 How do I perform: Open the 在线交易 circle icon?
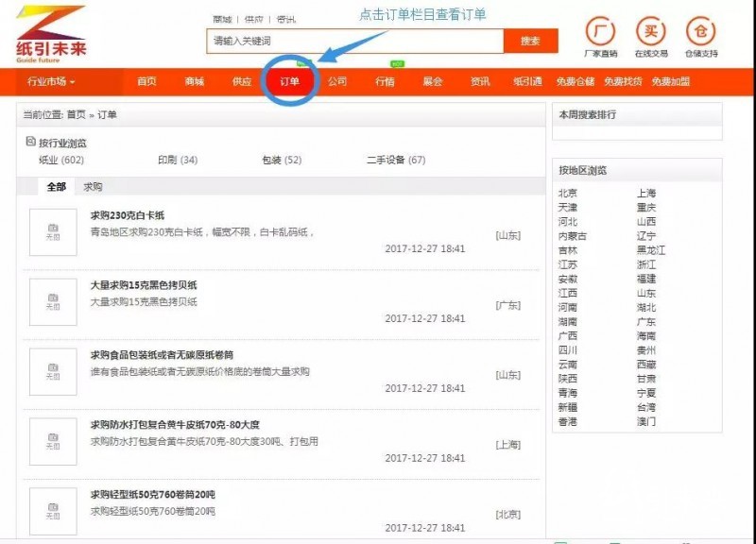[x=650, y=31]
